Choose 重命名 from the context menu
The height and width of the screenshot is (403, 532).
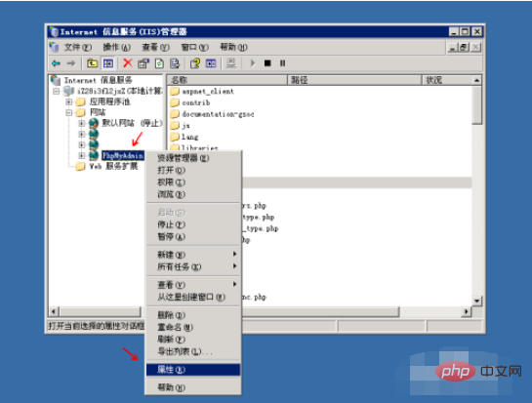click(x=193, y=327)
